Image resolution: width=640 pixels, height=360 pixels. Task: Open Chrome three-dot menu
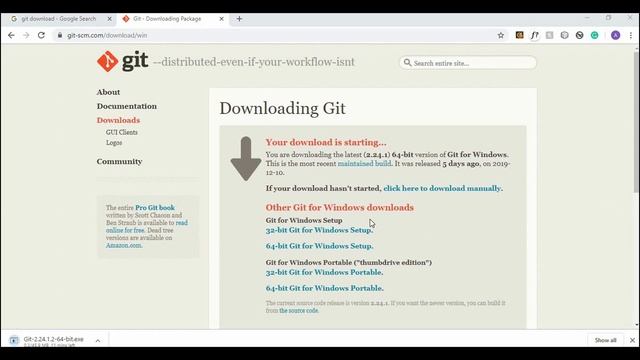(631, 36)
